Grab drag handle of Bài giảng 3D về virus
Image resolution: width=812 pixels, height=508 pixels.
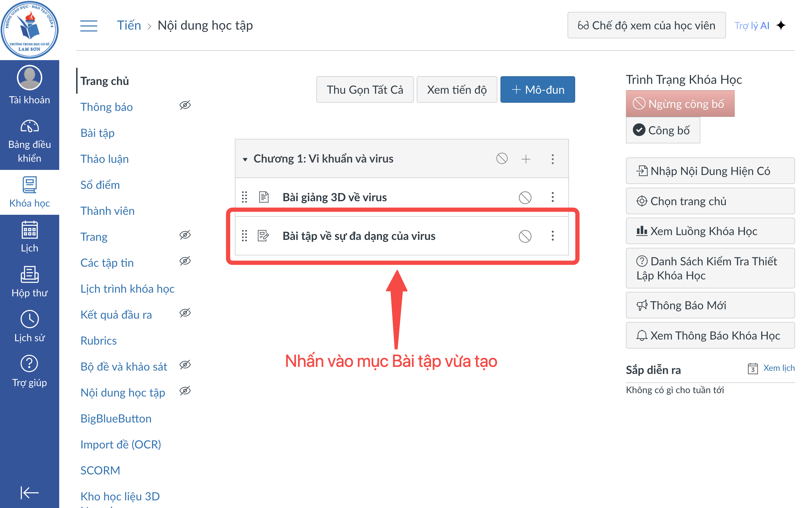(x=245, y=197)
